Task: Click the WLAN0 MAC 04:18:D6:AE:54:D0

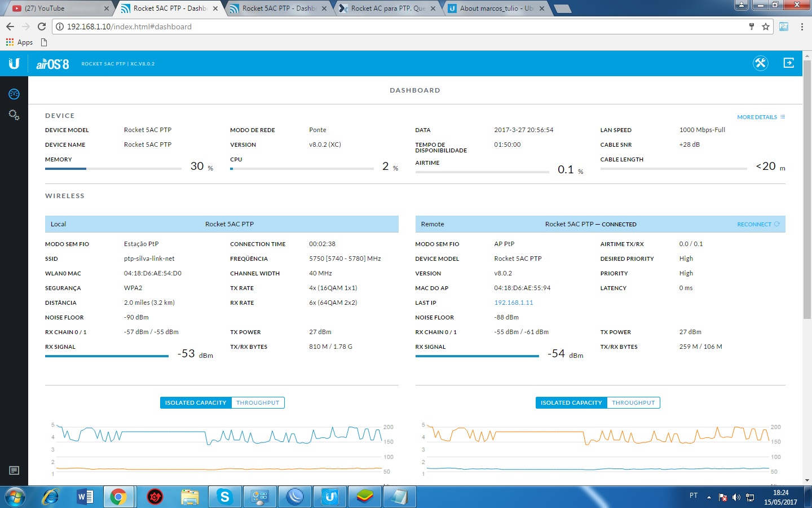Action: click(153, 273)
